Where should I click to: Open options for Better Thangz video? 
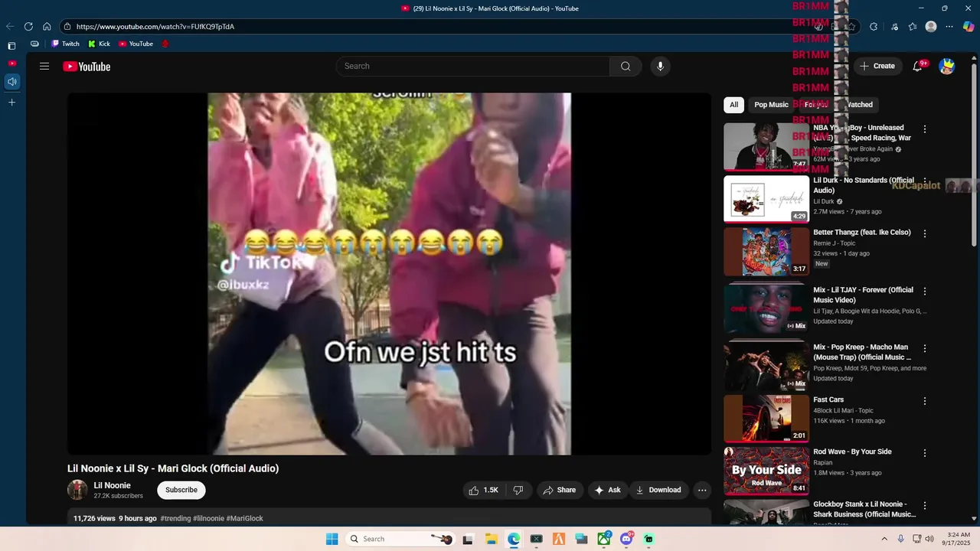(925, 233)
